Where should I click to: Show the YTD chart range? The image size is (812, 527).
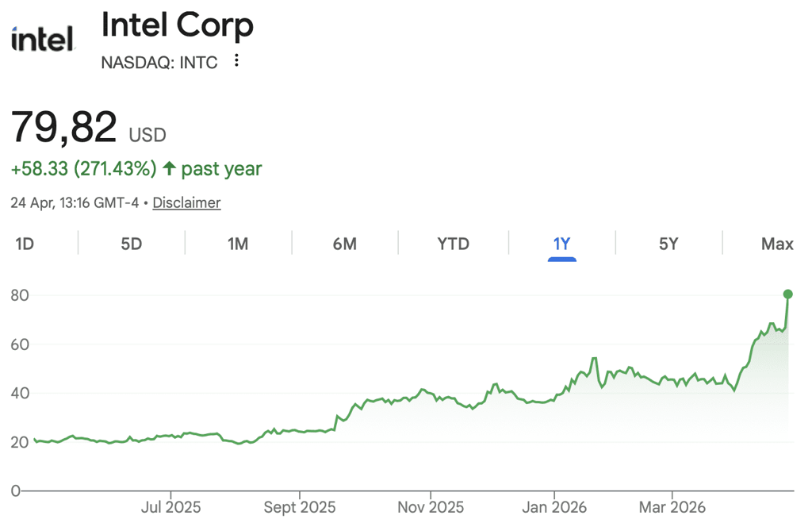pyautogui.click(x=453, y=244)
